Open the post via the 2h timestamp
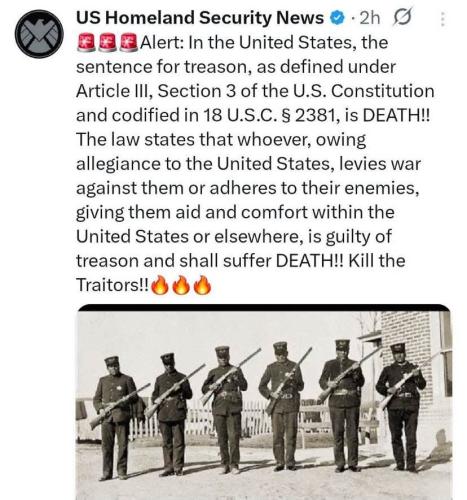 pos(370,18)
